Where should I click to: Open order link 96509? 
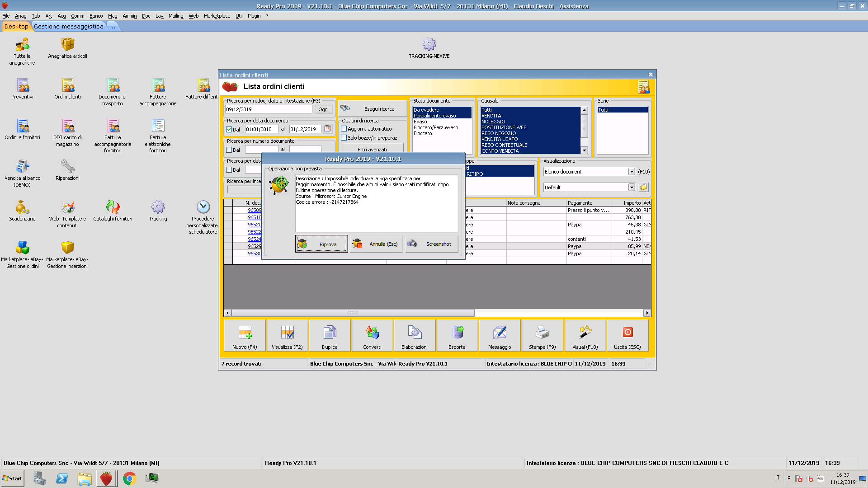255,210
